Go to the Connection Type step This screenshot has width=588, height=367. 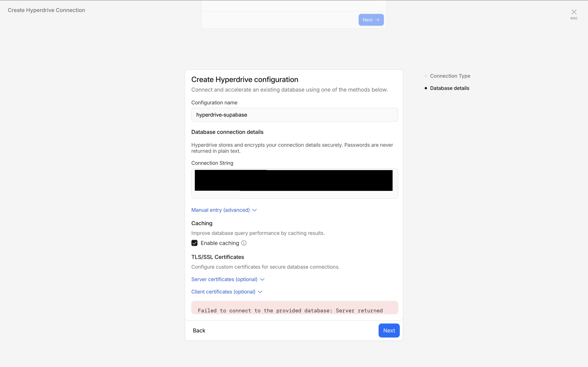coord(450,76)
